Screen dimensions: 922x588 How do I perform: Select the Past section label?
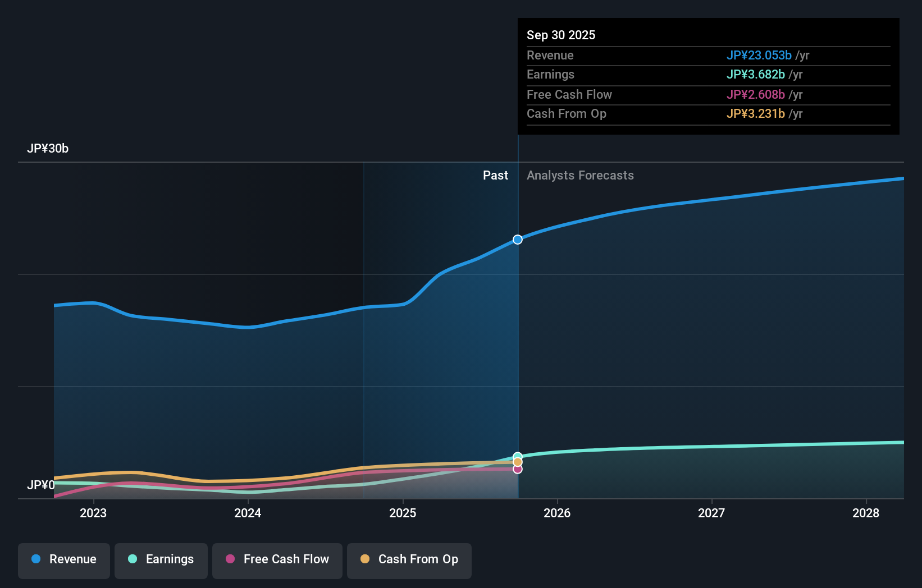point(495,175)
